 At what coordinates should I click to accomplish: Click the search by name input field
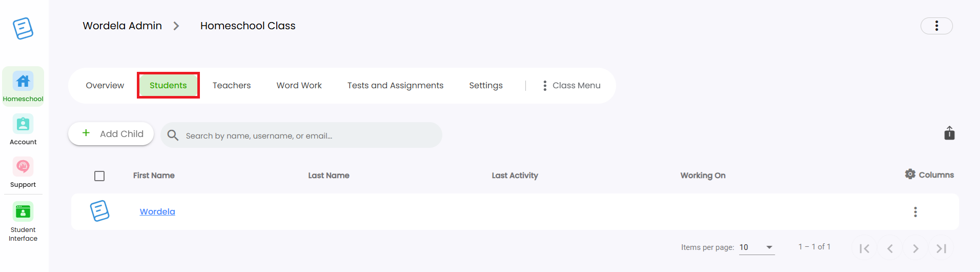point(301,135)
